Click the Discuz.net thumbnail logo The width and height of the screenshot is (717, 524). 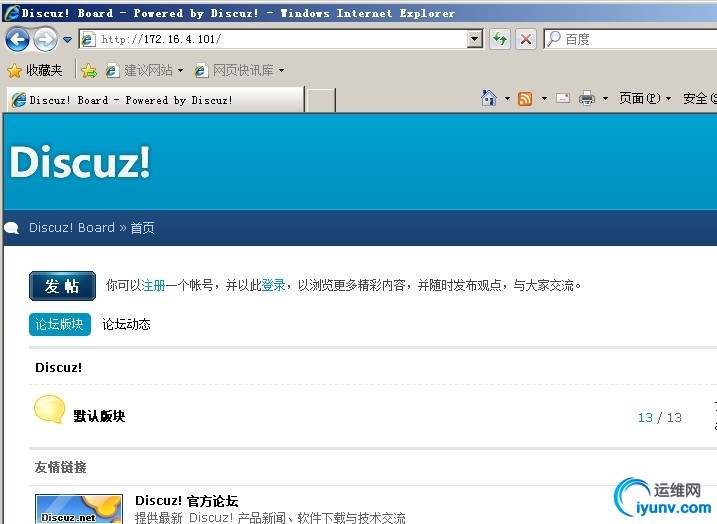pos(79,509)
